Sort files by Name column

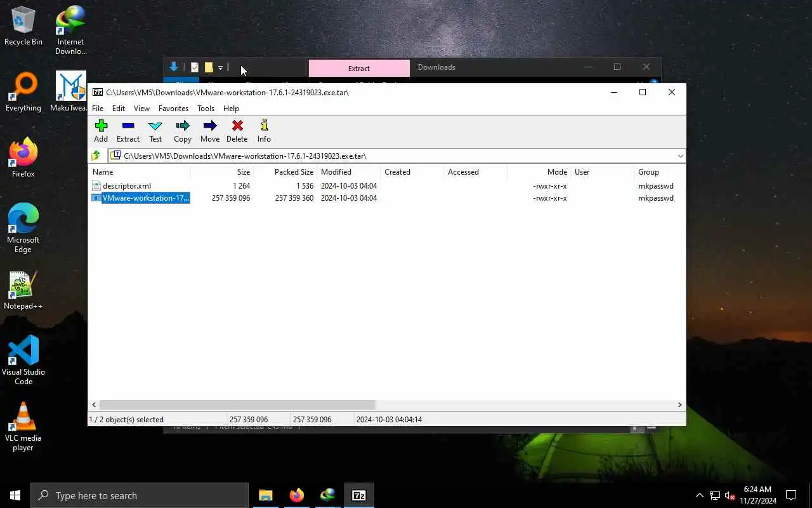(139, 172)
